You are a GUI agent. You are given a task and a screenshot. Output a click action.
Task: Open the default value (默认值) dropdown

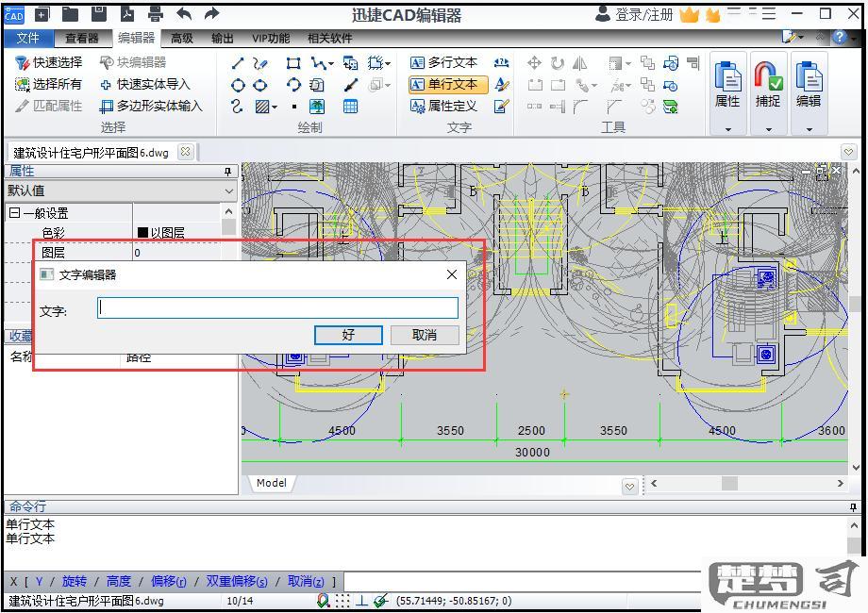point(229,191)
